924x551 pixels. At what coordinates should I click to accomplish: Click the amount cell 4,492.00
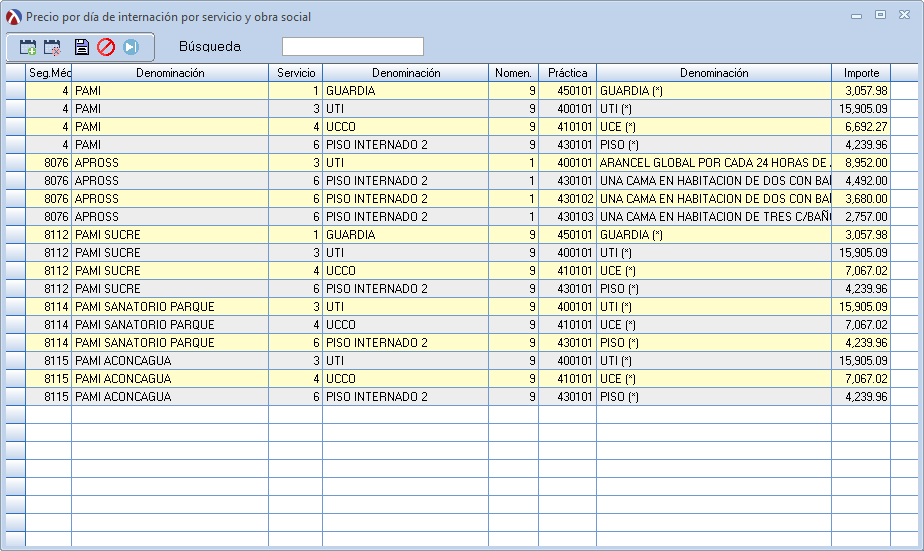[861, 181]
